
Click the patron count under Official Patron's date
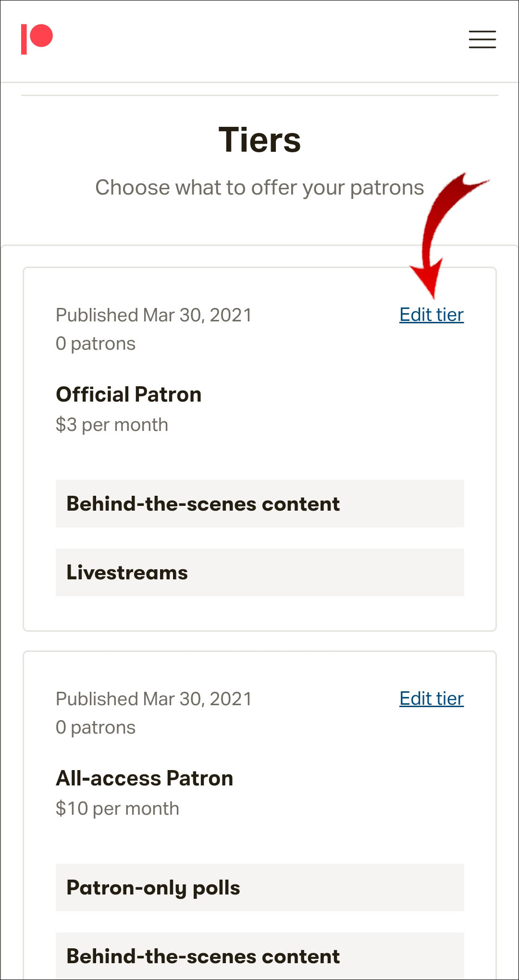96,344
